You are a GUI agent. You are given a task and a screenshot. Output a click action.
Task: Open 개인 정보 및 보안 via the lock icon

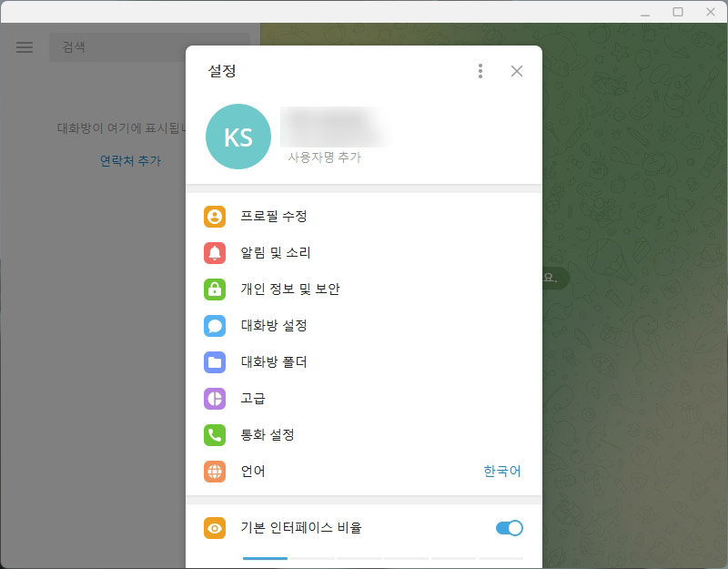click(215, 290)
